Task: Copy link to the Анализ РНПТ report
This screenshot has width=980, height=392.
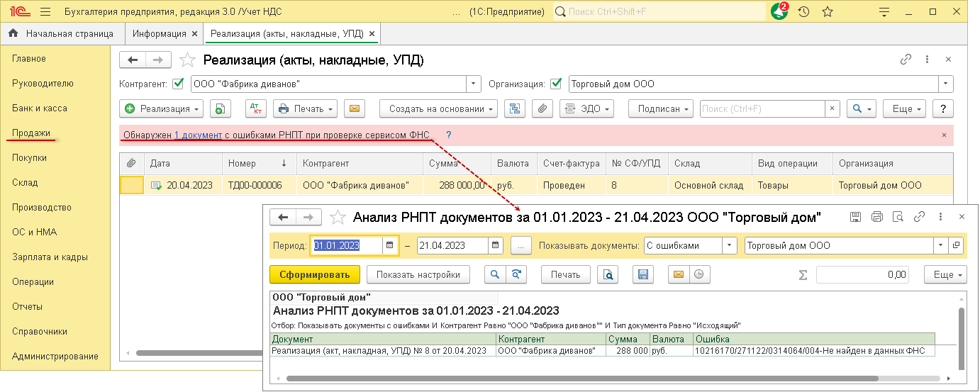Action: [920, 217]
